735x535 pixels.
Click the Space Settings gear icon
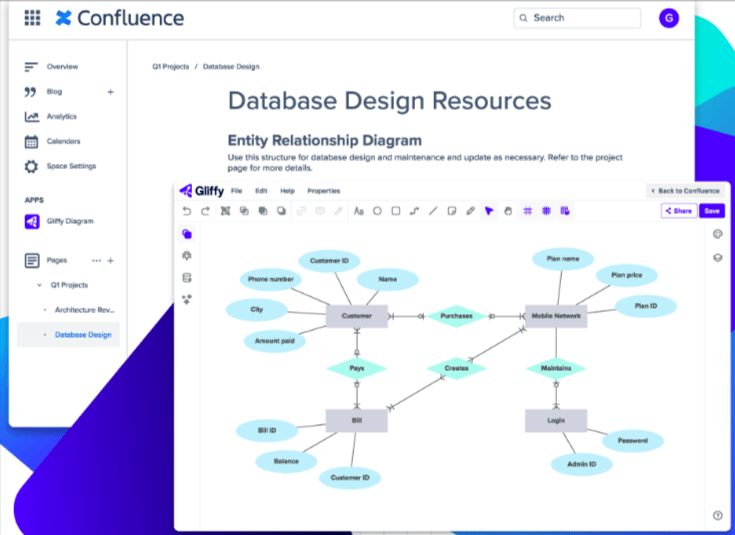point(31,166)
